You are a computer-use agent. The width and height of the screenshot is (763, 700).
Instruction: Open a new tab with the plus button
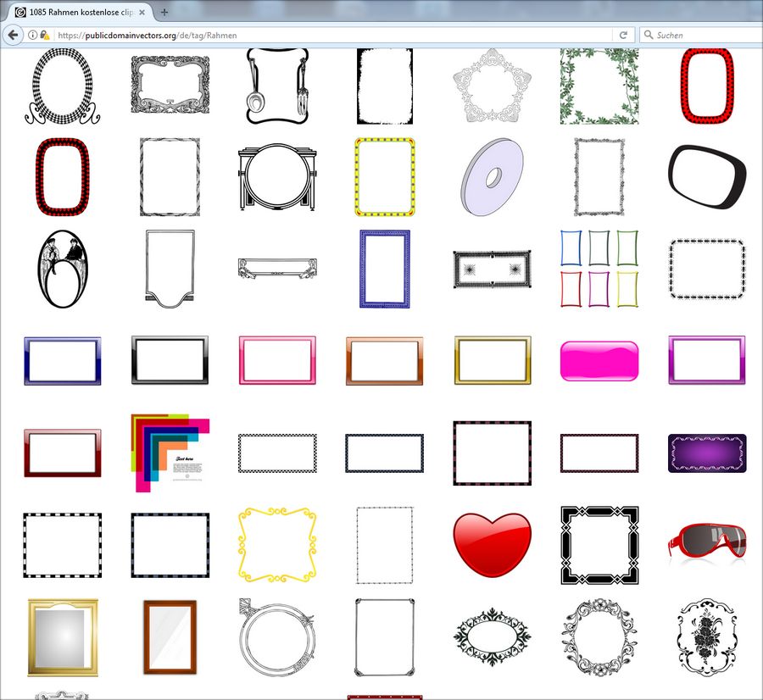(164, 12)
